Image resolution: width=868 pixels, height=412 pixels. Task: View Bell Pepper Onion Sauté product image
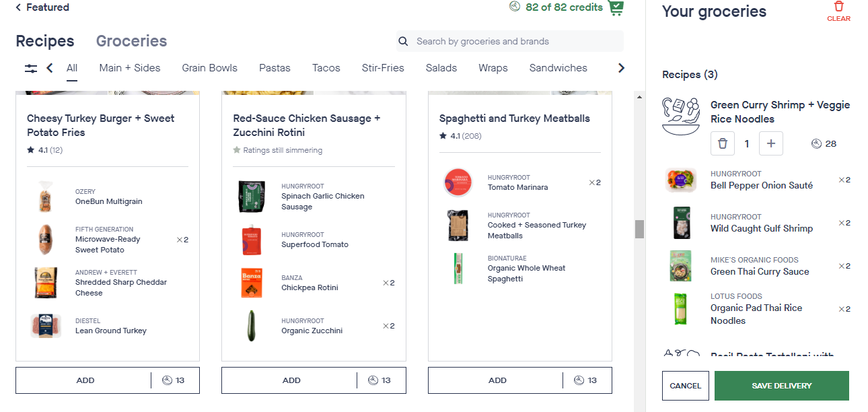pyautogui.click(x=681, y=180)
